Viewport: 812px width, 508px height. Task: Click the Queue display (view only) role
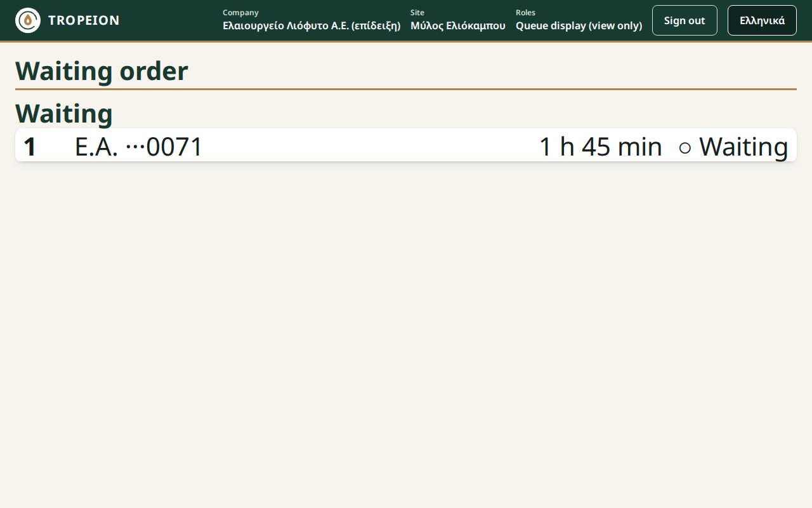pos(579,26)
